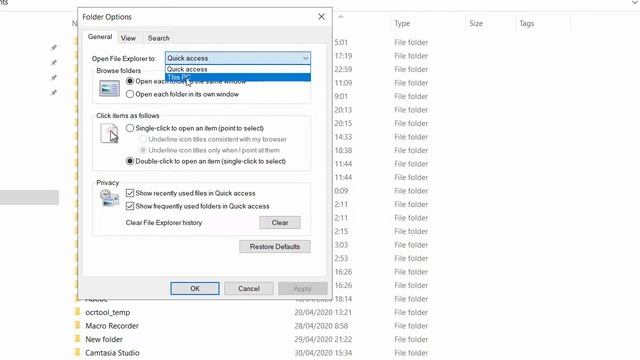Click the date 30/04/2020 15:34
The image size is (640, 360).
323,353
